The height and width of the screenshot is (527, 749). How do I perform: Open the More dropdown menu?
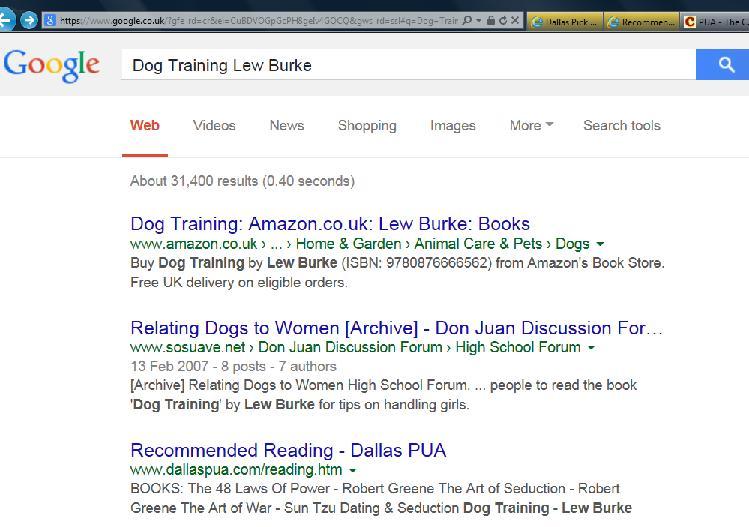531,126
